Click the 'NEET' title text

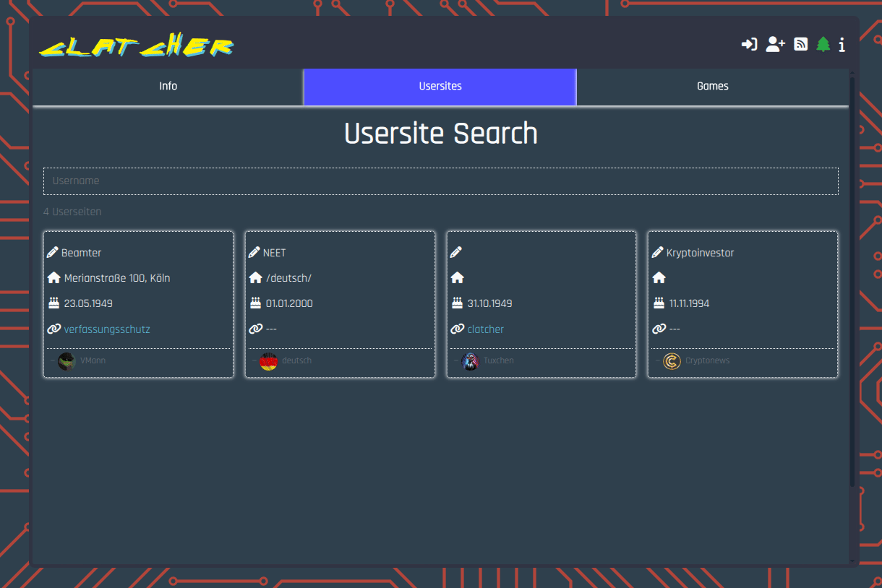click(x=274, y=253)
